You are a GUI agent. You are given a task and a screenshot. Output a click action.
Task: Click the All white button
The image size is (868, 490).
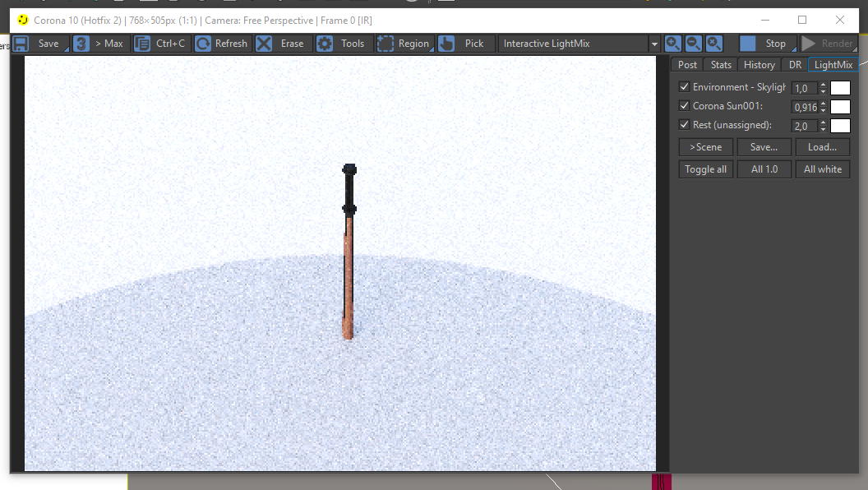(823, 169)
